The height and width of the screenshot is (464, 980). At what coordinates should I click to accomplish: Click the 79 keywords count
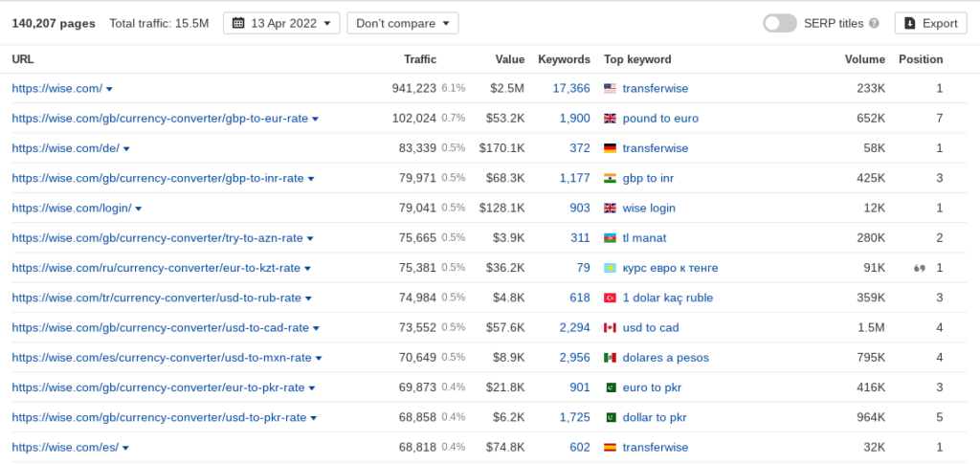(583, 269)
